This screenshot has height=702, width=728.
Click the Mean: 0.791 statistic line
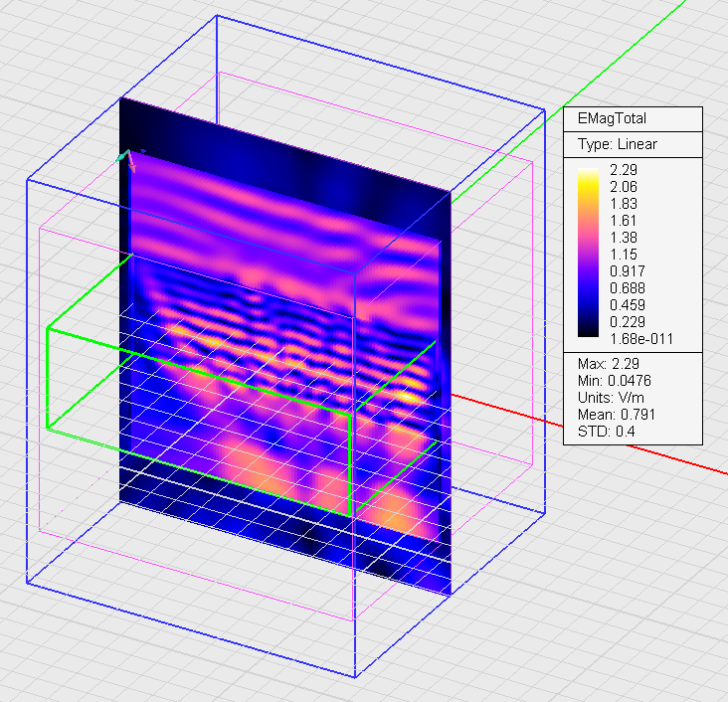(x=616, y=415)
